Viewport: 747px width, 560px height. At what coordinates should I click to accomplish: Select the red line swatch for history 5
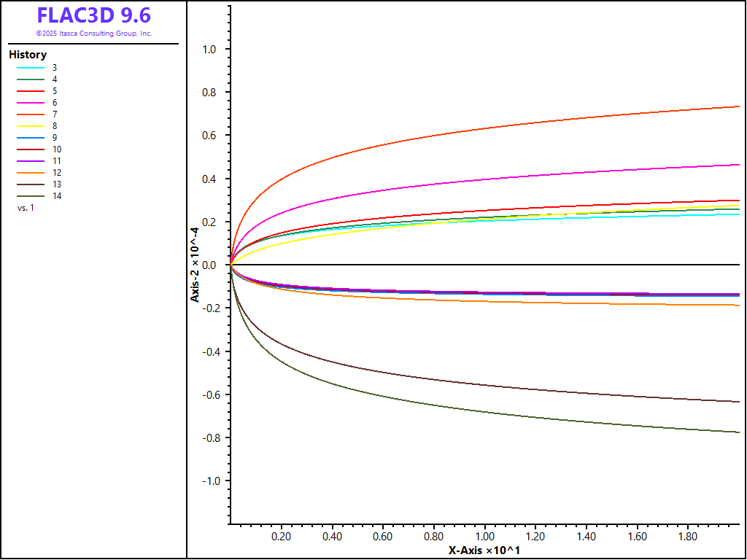(31, 91)
